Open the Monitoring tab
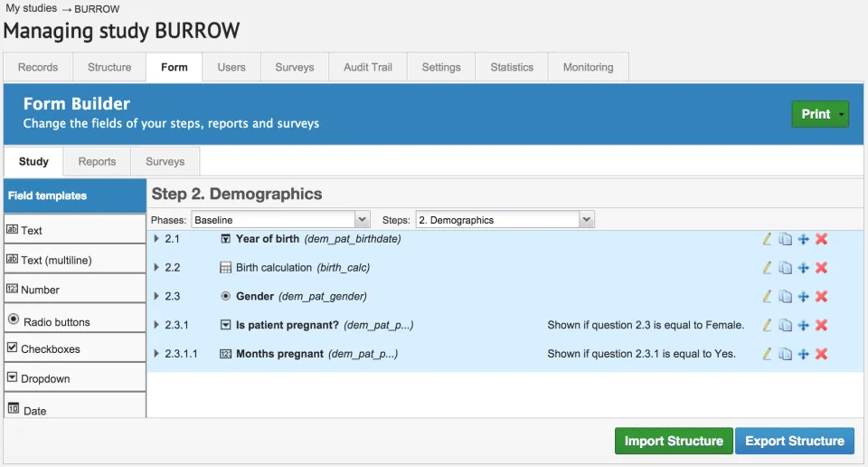Screen dimensions: 868x467 point(588,67)
